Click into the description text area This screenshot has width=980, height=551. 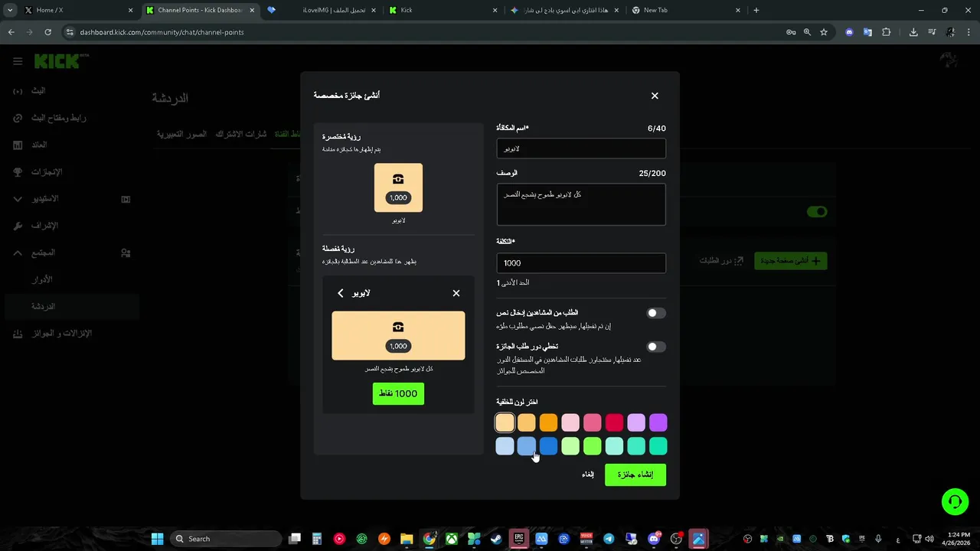(581, 204)
